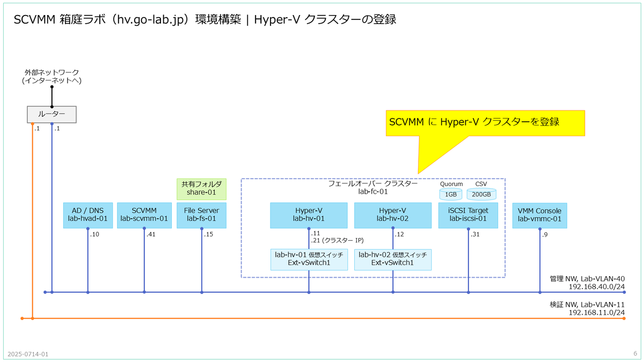Screen dimensions: 644x362
Task: Select the 共有フォルダ share-01 green box
Action: pos(202,189)
